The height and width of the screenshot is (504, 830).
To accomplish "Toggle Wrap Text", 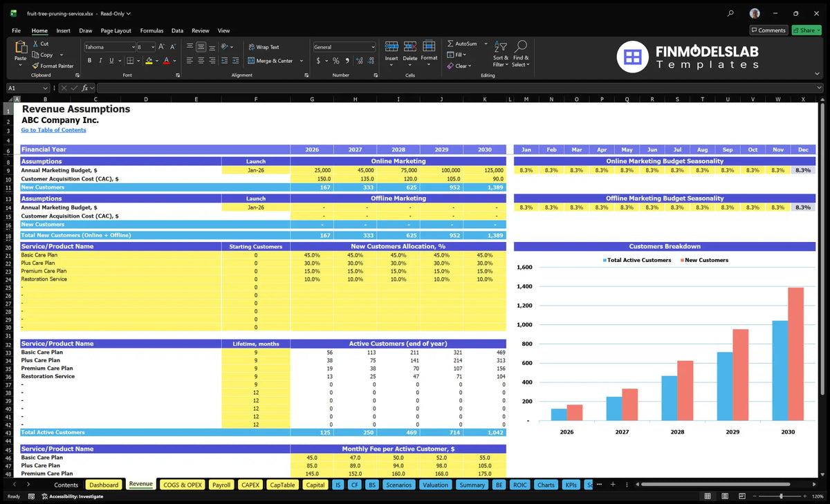I will coord(264,47).
